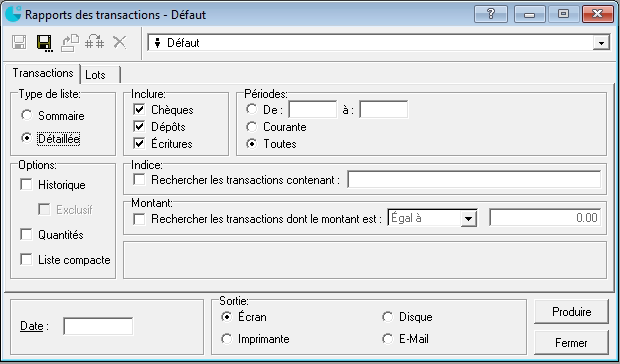Expand the Égal à comparison dropdown
620x364 pixels.
coord(469,218)
